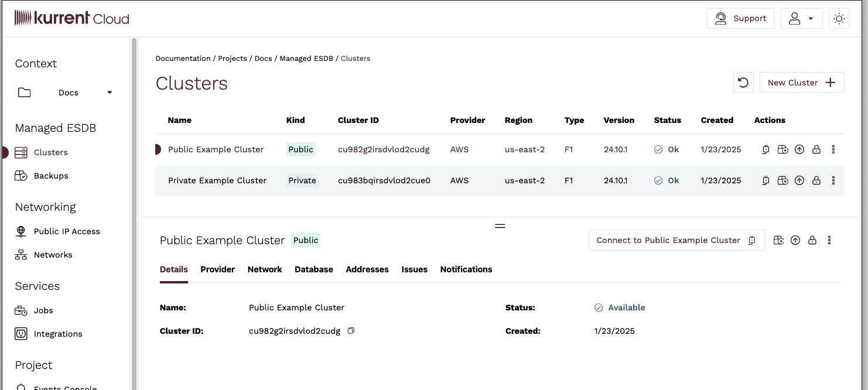The width and height of the screenshot is (868, 390).
Task: Click the Connect plug icon for Public Example Cluster
Action: tap(766, 149)
